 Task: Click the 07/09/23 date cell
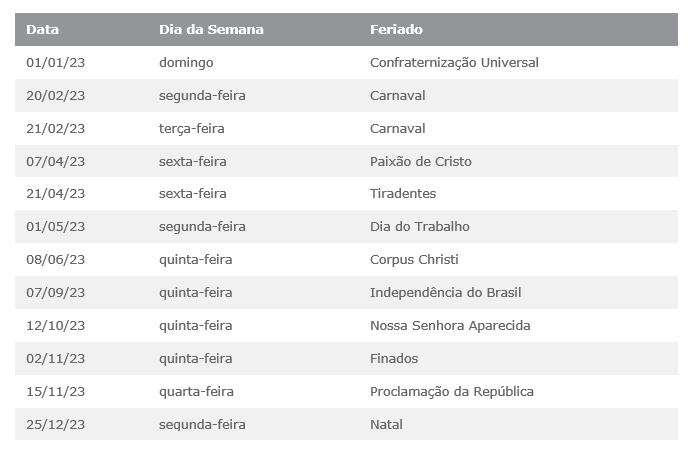[56, 293]
